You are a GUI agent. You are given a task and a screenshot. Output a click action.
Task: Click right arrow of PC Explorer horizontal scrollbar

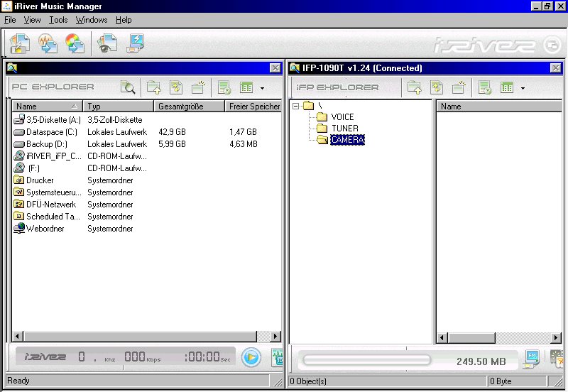click(x=275, y=336)
